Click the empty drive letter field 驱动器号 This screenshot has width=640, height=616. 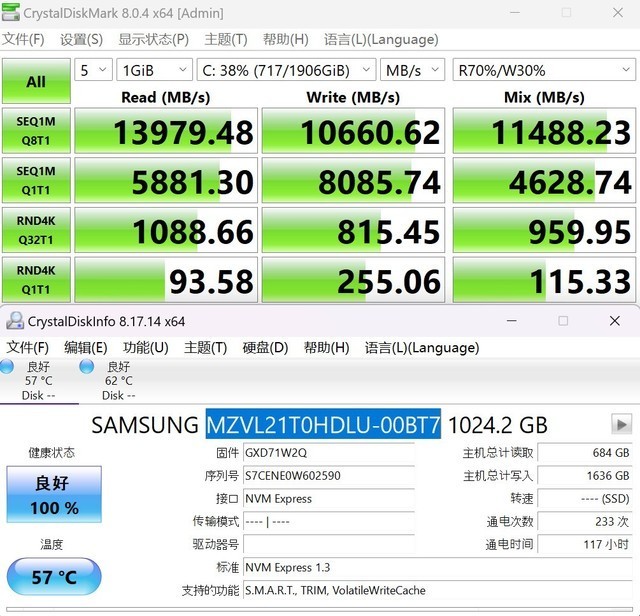tap(329, 544)
